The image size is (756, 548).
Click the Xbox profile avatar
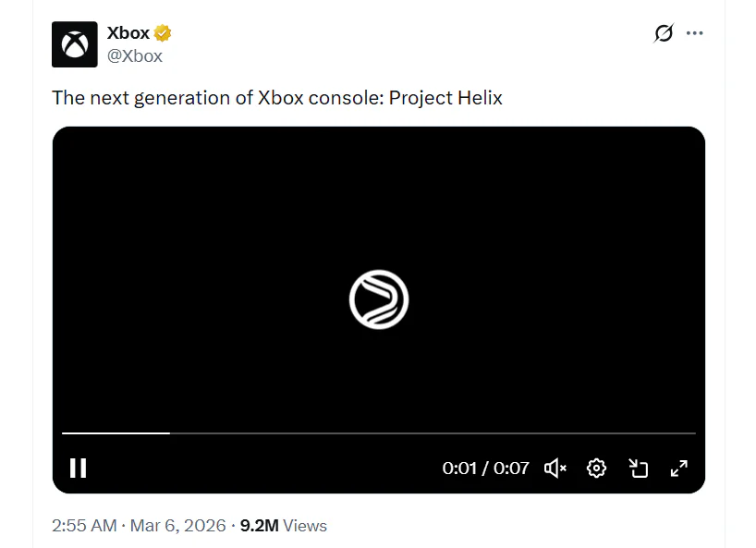tap(75, 43)
